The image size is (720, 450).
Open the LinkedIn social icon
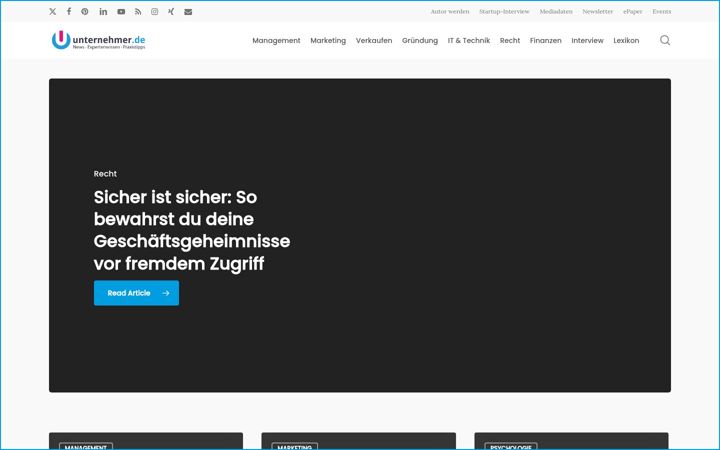point(103,11)
